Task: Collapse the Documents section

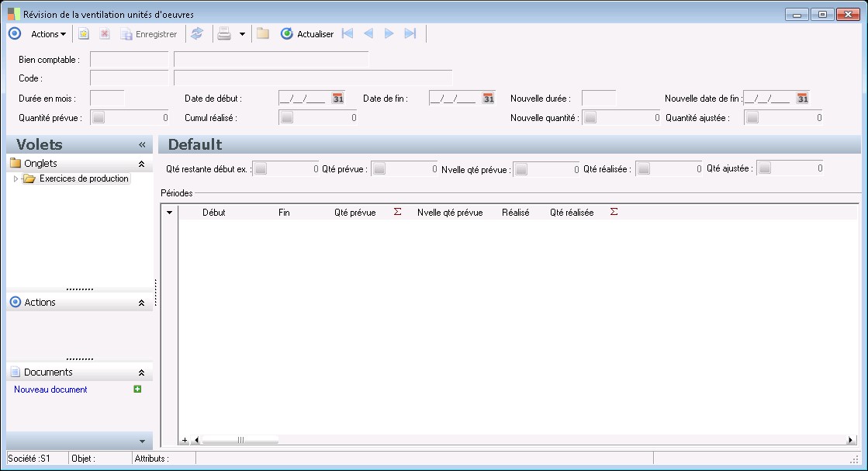Action: tap(141, 372)
